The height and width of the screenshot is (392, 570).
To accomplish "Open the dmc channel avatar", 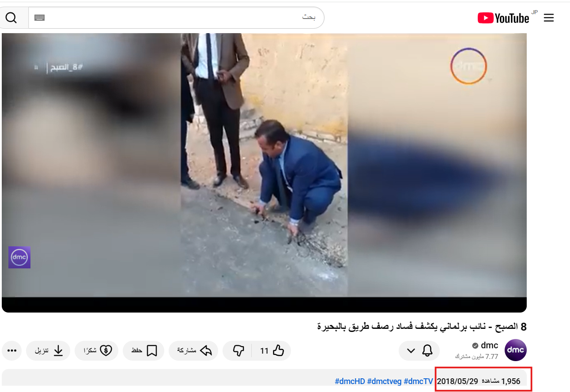I will point(515,351).
